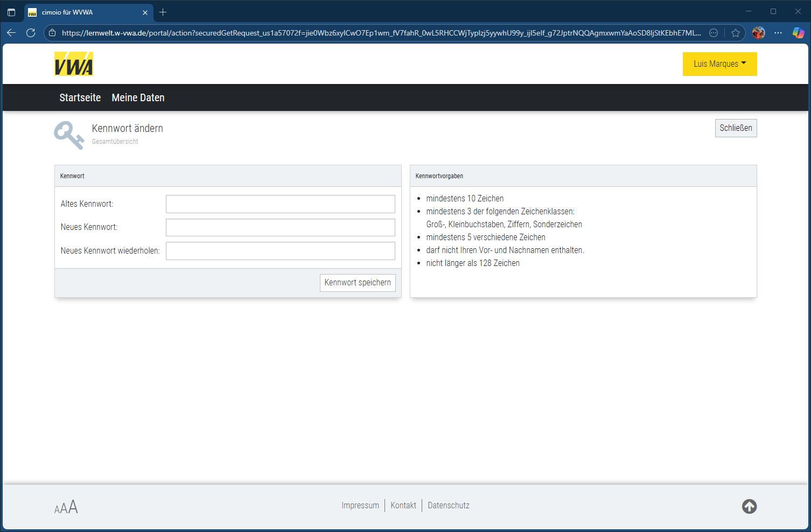Open the browser profile avatar
The height and width of the screenshot is (532, 811).
758,33
